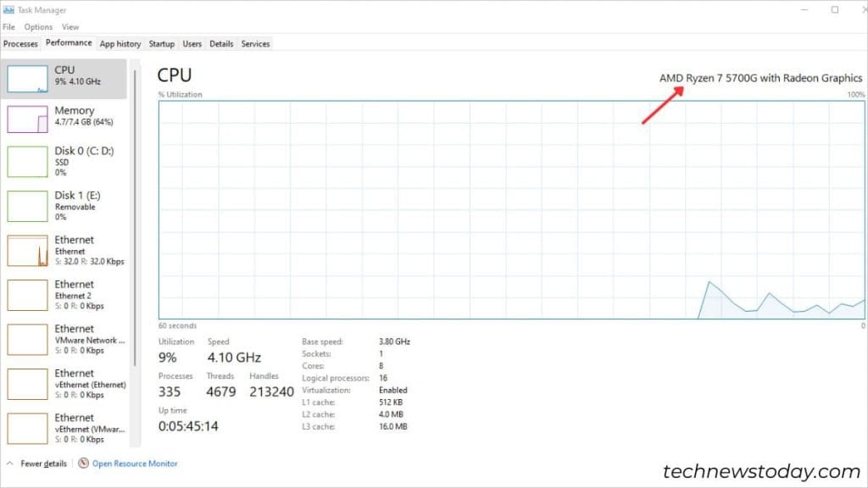This screenshot has height=488, width=868.
Task: Open the File menu
Action: [x=8, y=26]
